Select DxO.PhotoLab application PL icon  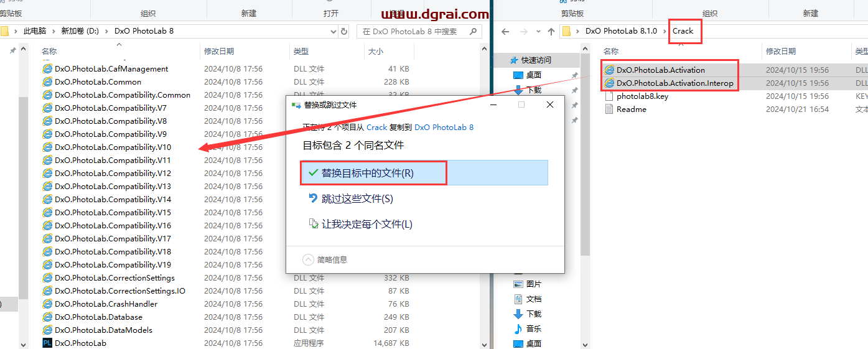point(47,343)
